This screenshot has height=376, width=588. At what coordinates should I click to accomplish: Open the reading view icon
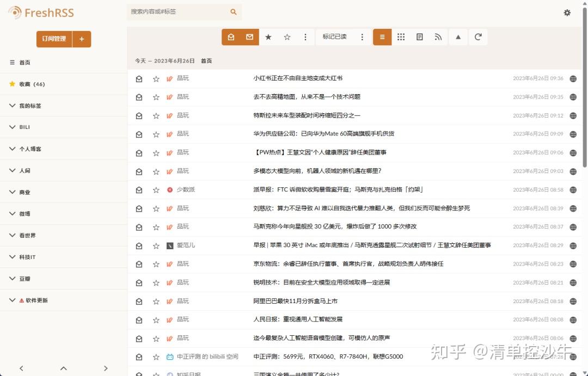tap(419, 37)
